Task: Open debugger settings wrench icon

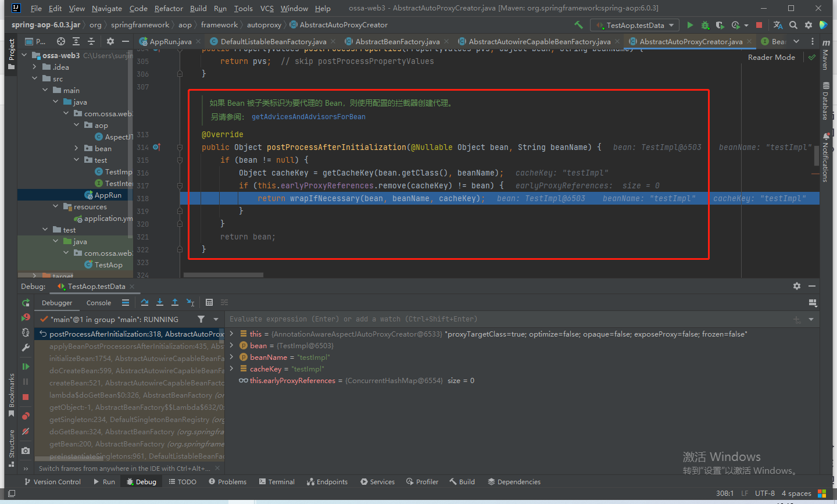Action: pyautogui.click(x=26, y=348)
